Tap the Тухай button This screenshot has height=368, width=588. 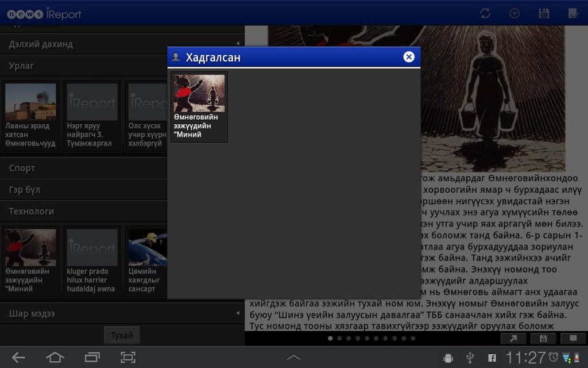(122, 335)
